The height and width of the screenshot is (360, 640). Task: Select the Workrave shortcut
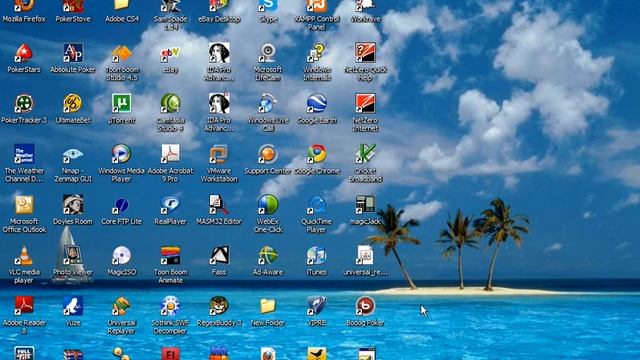[x=365, y=6]
